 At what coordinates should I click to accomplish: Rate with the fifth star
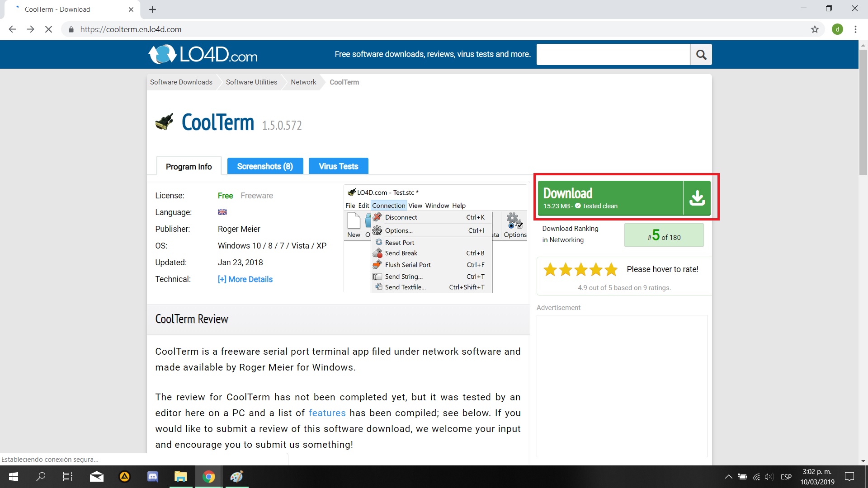point(611,270)
